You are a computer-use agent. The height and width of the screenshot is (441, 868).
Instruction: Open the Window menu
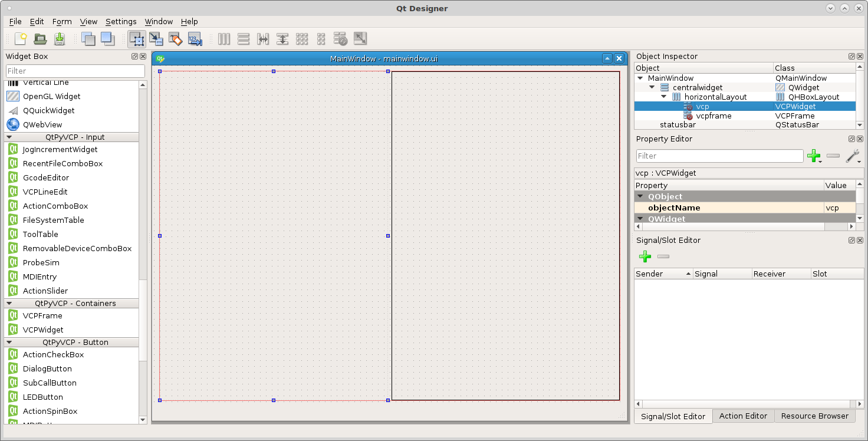point(159,21)
